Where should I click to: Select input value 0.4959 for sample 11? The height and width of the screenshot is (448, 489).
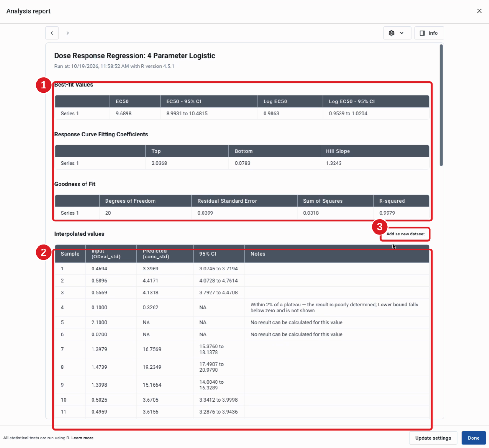coord(99,412)
